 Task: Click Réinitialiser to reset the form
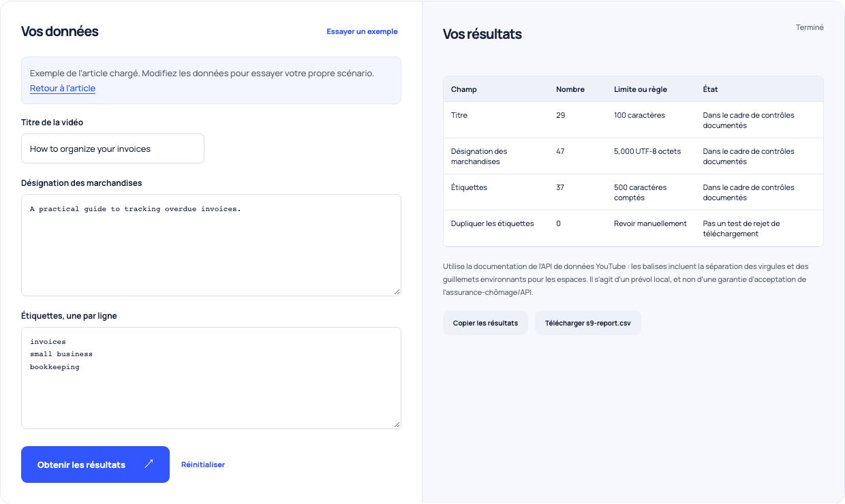[203, 464]
